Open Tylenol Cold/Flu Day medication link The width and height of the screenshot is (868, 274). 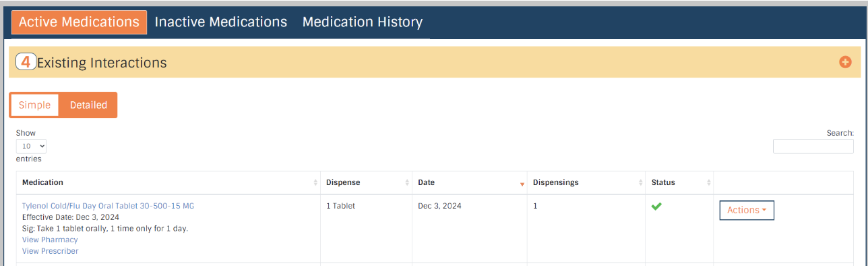pos(108,206)
